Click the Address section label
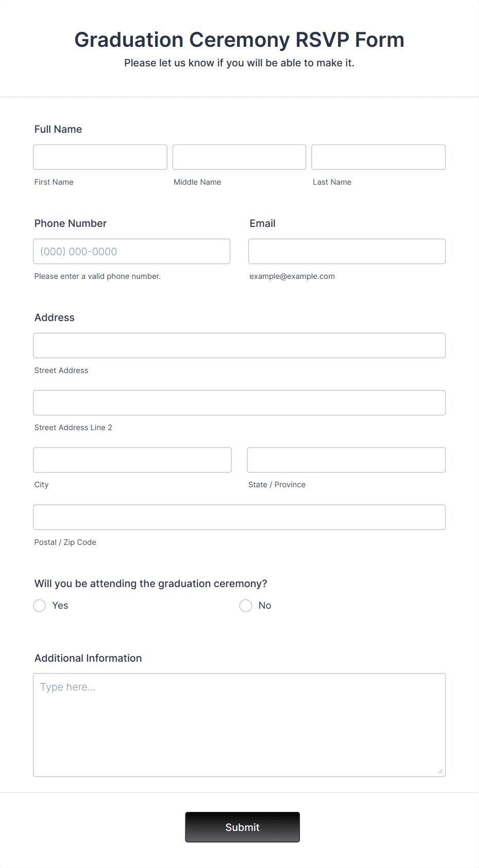 (55, 317)
